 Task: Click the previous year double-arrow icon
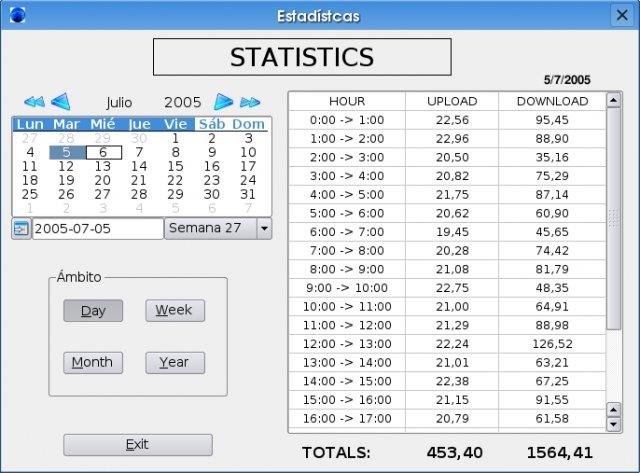(x=34, y=102)
